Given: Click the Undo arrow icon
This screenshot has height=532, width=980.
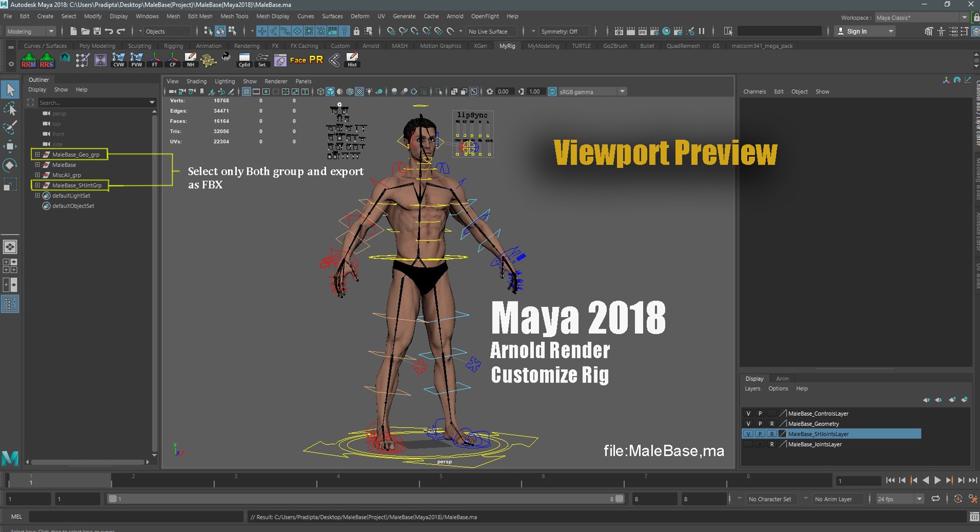Looking at the screenshot, I should (x=109, y=31).
